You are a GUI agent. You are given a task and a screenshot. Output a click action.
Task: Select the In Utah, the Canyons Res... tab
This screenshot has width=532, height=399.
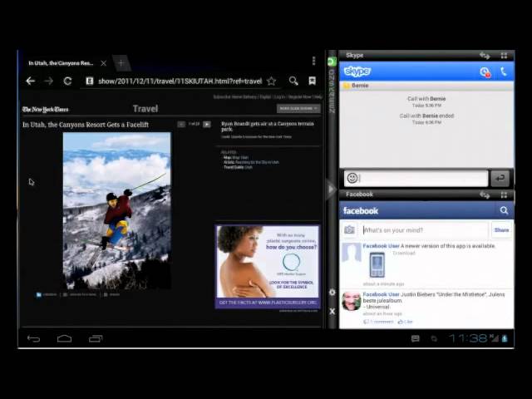pos(61,63)
